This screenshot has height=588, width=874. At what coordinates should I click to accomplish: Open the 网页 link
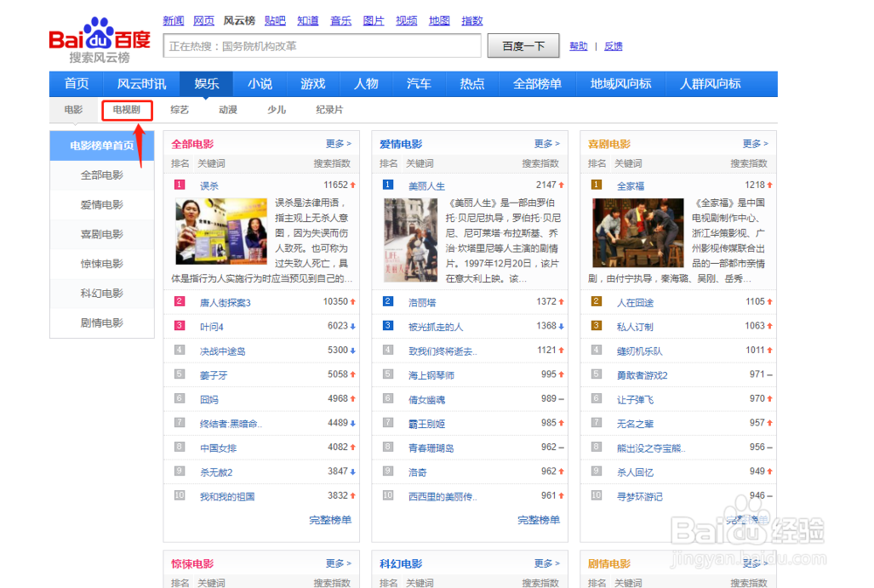tap(204, 21)
